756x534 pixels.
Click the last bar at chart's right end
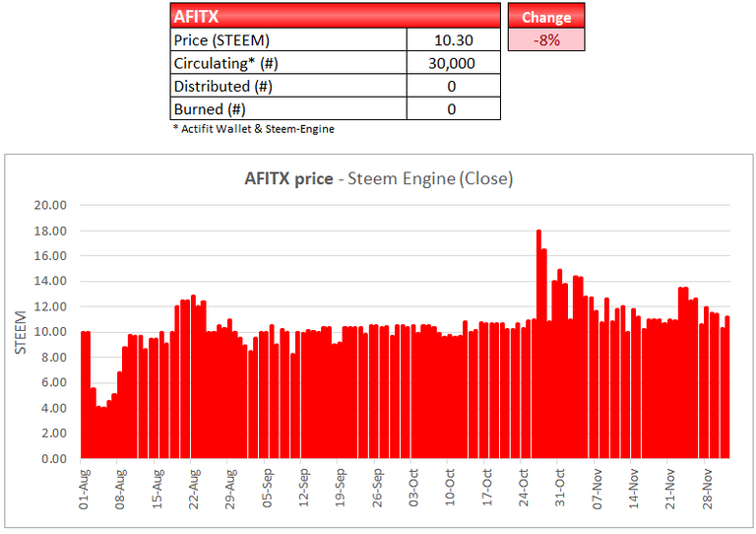tap(727, 387)
